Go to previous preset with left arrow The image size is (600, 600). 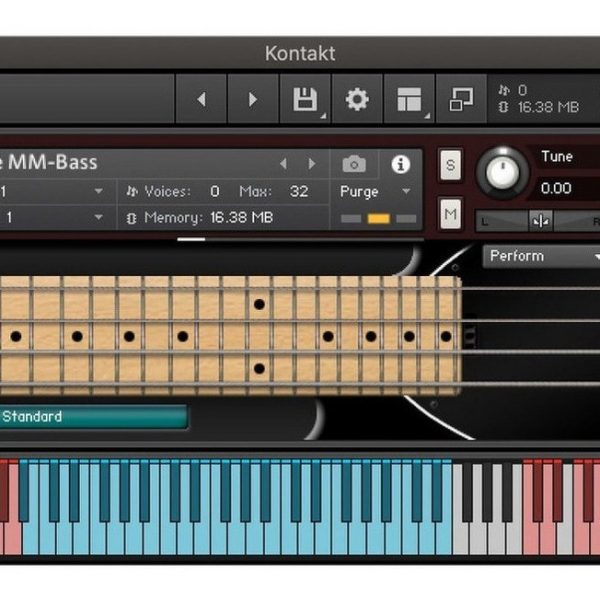pos(201,99)
